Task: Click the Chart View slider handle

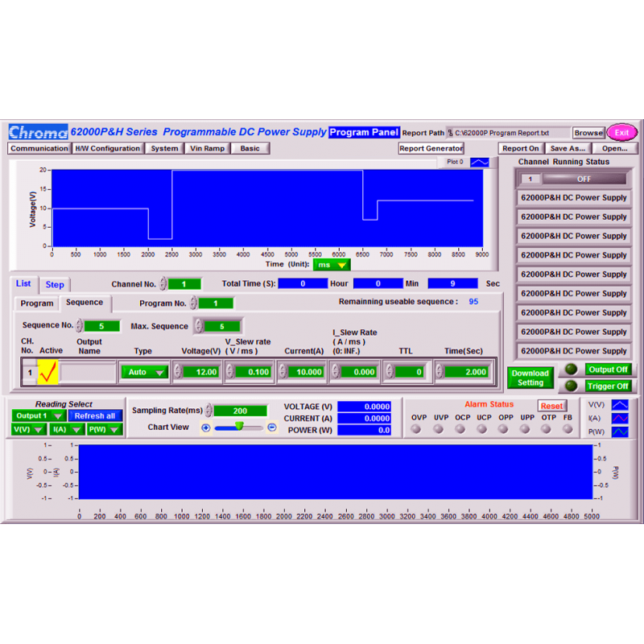Action: point(238,426)
